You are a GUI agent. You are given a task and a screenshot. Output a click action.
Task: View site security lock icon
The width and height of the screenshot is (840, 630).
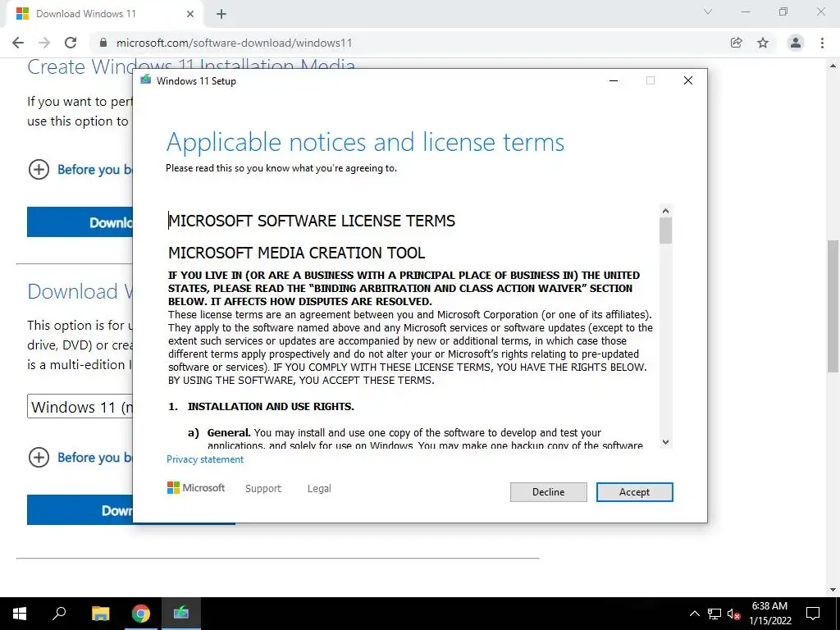pos(103,43)
